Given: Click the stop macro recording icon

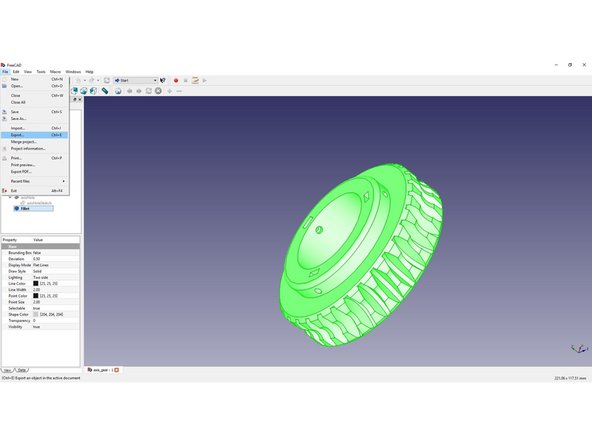Looking at the screenshot, I should [185, 80].
